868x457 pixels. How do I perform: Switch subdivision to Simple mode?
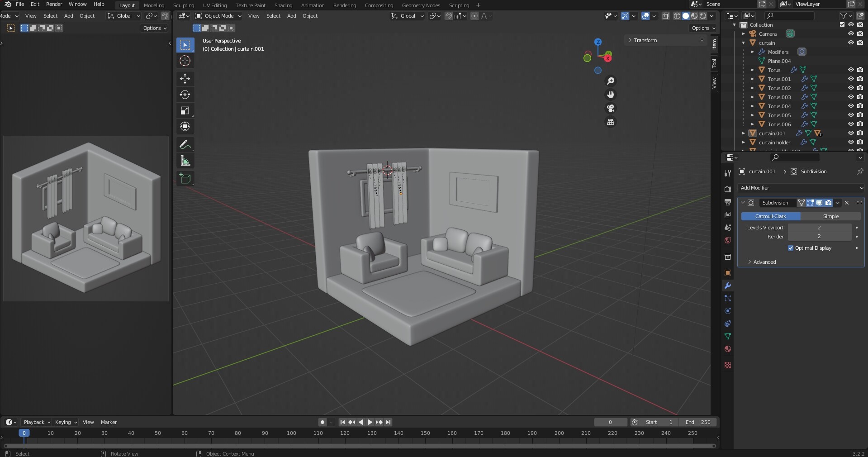[x=830, y=216]
